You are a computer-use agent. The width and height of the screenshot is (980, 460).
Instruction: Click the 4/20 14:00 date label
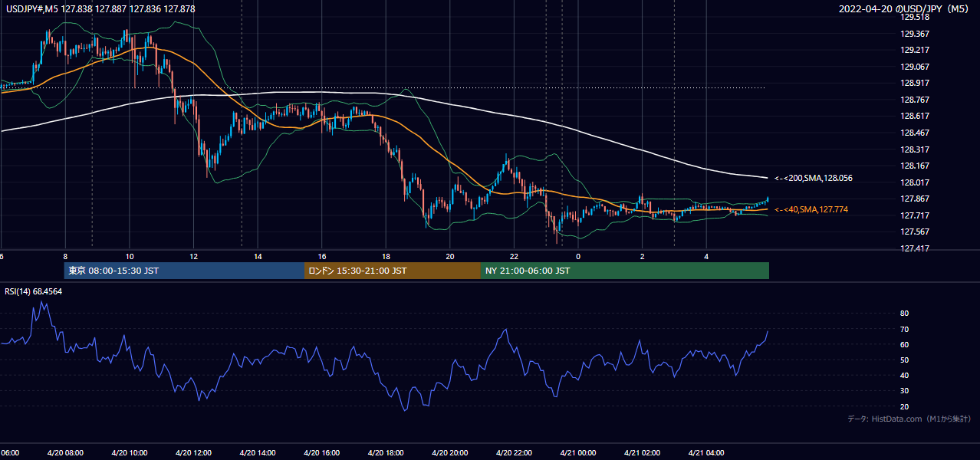coord(258,453)
